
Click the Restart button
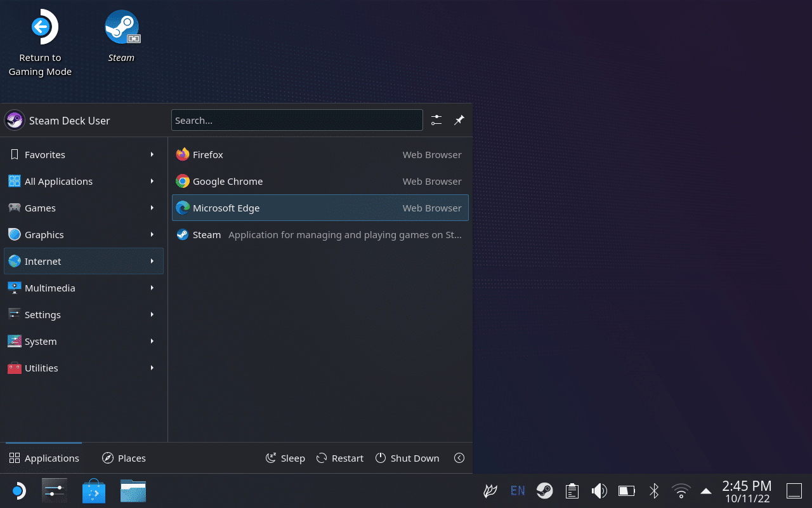point(340,458)
